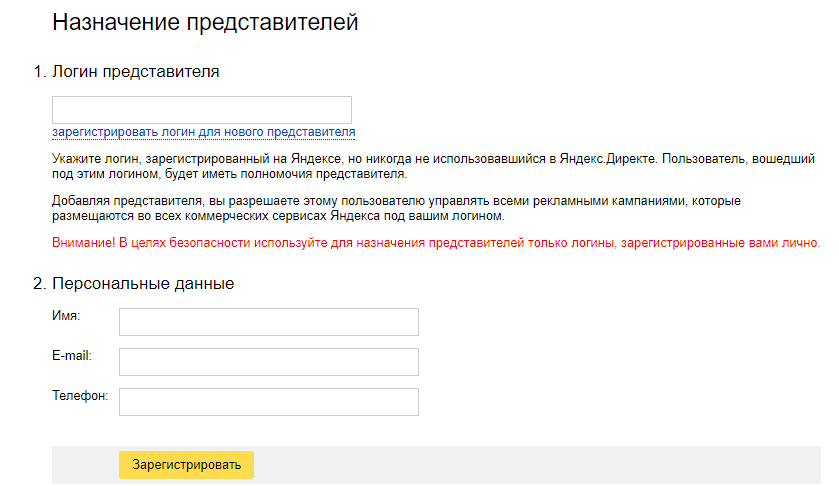
Task: Click the Телефон: field label
Action: (79, 396)
